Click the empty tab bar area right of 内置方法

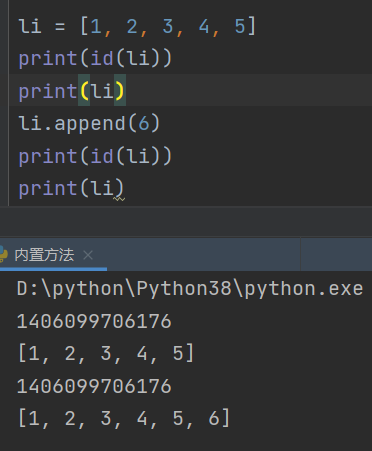point(203,254)
